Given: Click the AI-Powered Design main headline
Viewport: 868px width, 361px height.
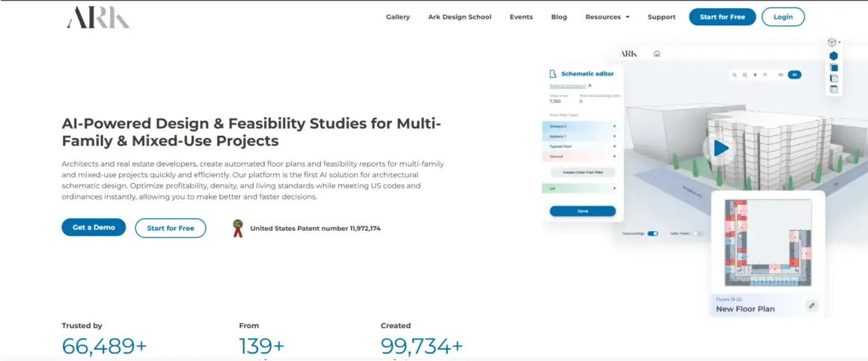Looking at the screenshot, I should (x=251, y=132).
